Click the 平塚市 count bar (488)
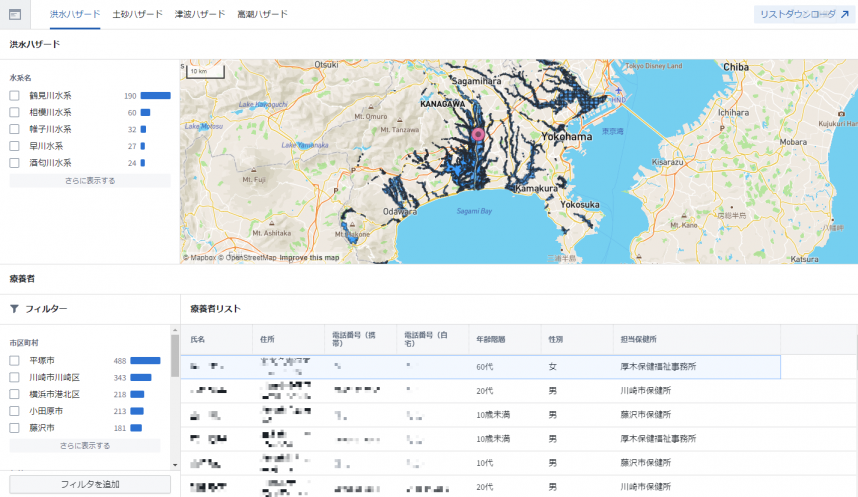 pyautogui.click(x=145, y=361)
